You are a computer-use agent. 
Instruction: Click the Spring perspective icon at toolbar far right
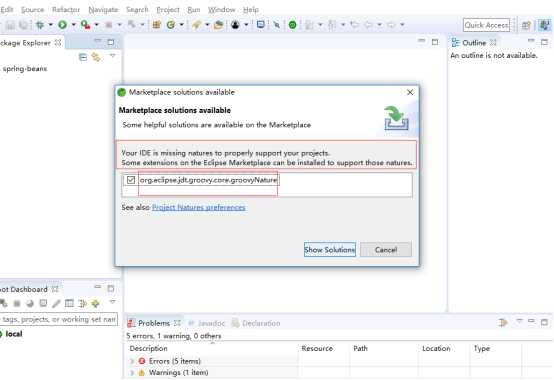[x=544, y=25]
